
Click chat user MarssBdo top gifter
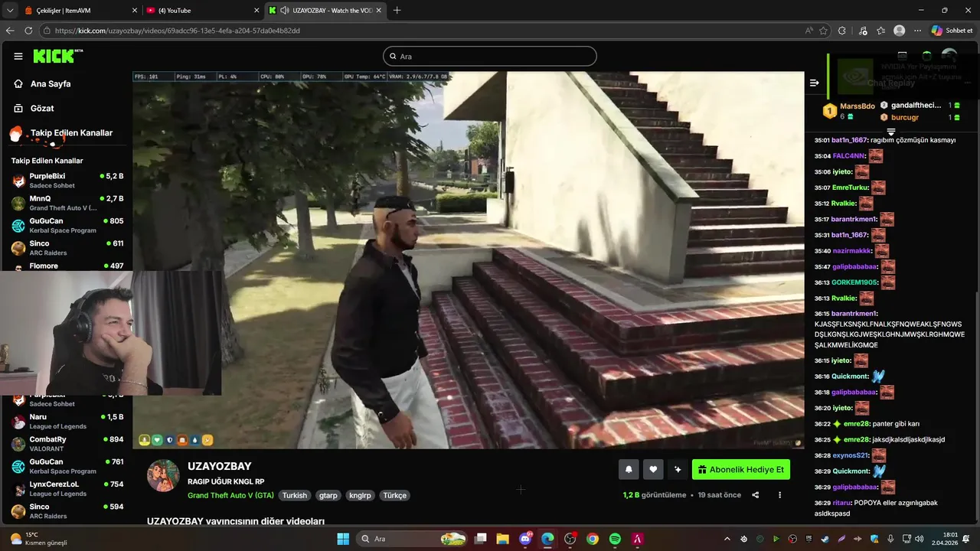pyautogui.click(x=857, y=106)
